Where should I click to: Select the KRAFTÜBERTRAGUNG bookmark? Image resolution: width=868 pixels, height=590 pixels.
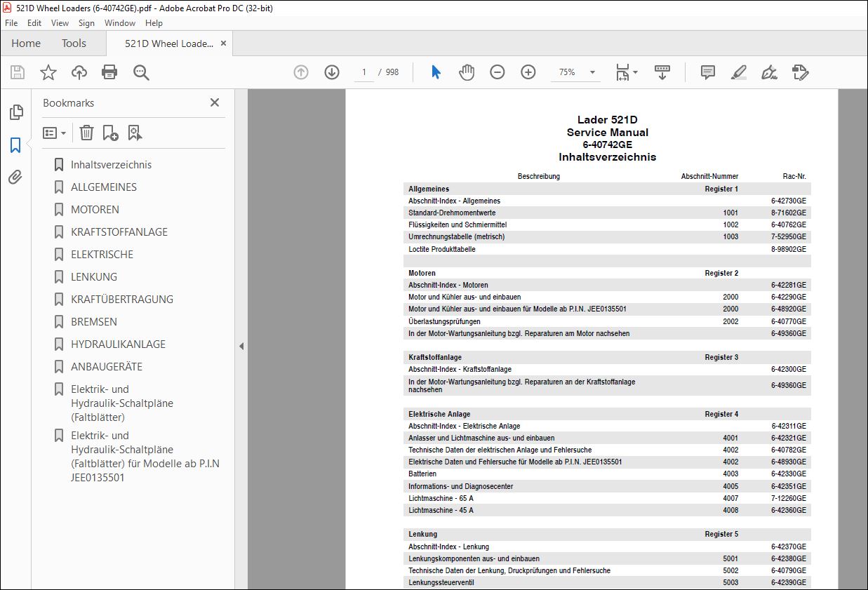pos(122,300)
